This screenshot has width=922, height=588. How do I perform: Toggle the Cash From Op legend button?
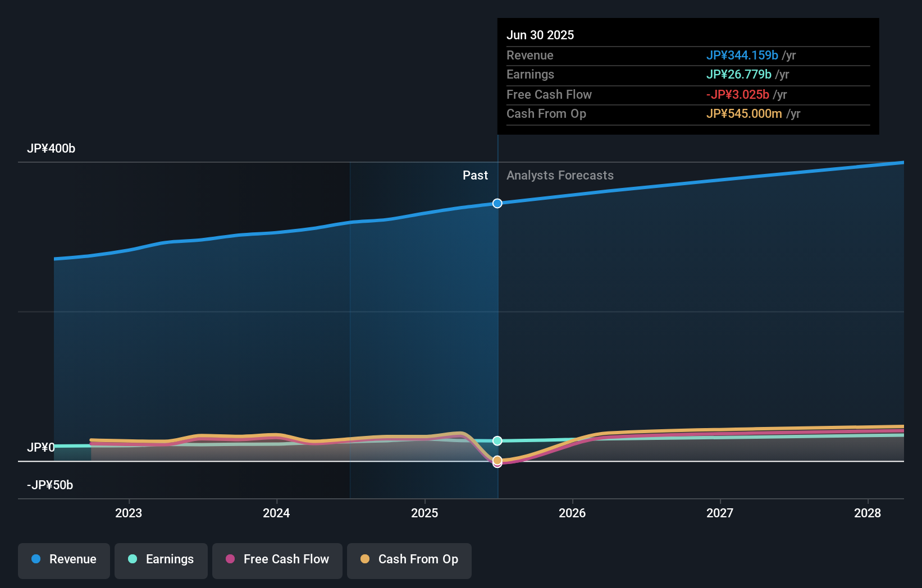point(409,559)
